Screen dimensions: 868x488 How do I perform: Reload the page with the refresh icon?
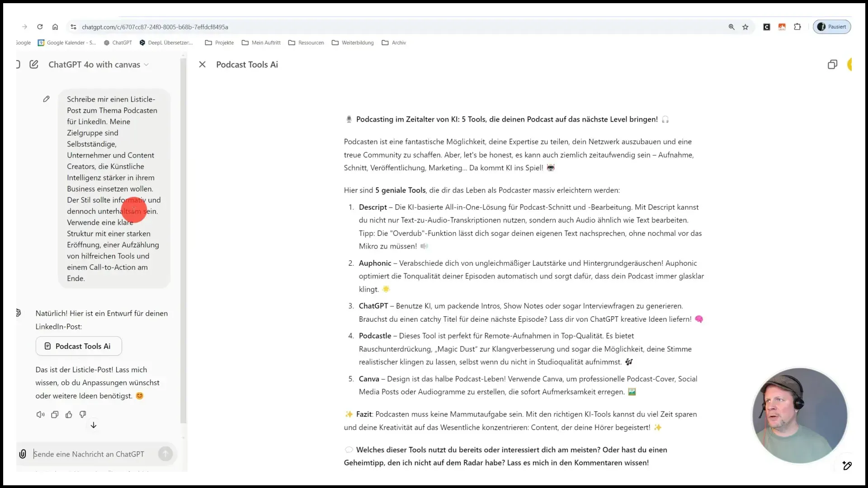point(40,27)
